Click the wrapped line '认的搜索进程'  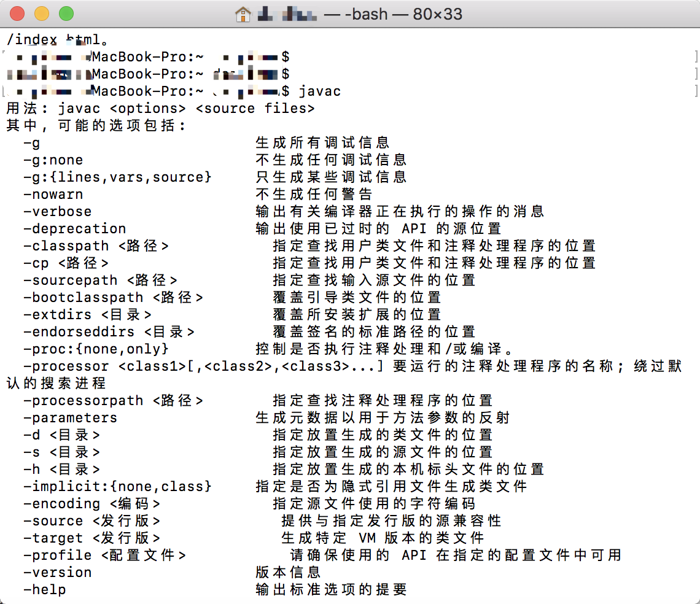point(56,384)
